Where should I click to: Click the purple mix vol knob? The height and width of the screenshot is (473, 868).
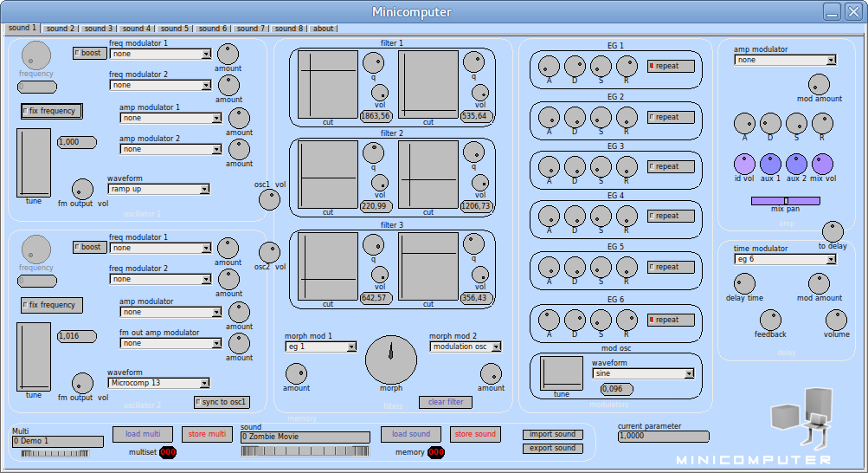coord(823,165)
